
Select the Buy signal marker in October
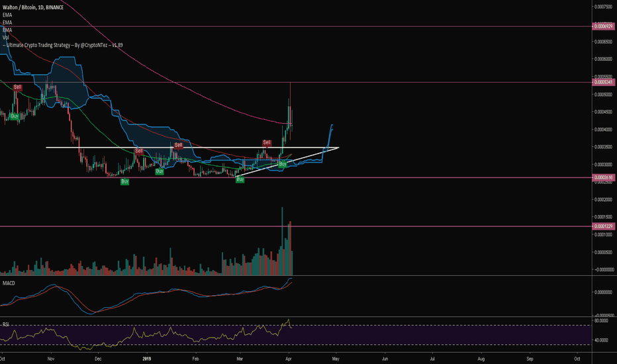(x=15, y=116)
